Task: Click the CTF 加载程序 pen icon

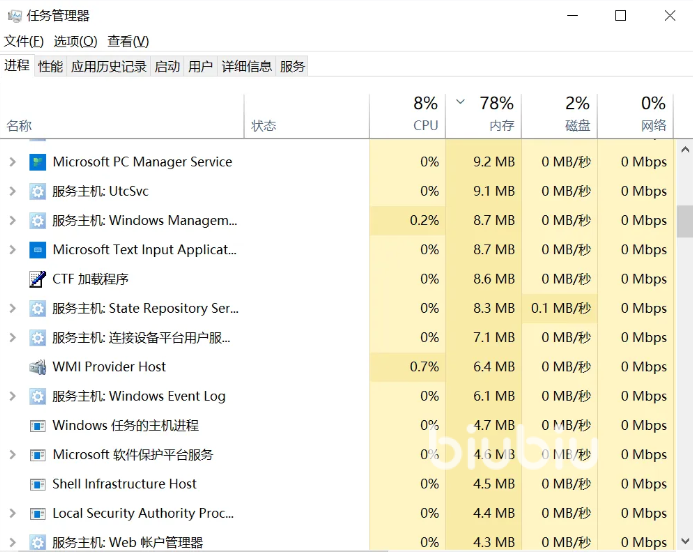Action: (x=38, y=279)
